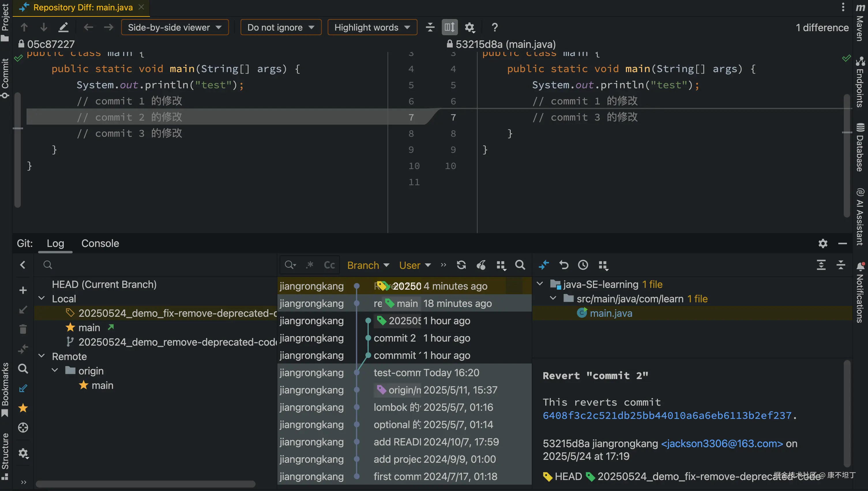Select the Repository Diff: main.java tab
868x491 pixels.
pyautogui.click(x=82, y=8)
